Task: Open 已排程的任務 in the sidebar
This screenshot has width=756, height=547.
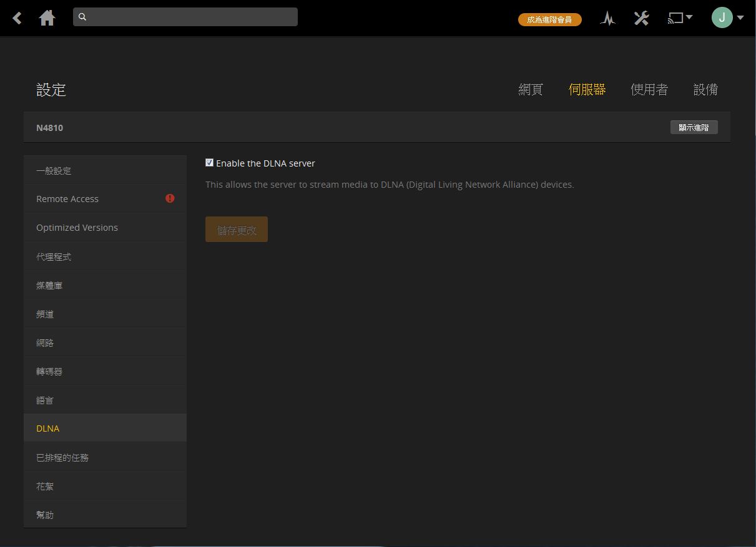Action: pos(105,457)
